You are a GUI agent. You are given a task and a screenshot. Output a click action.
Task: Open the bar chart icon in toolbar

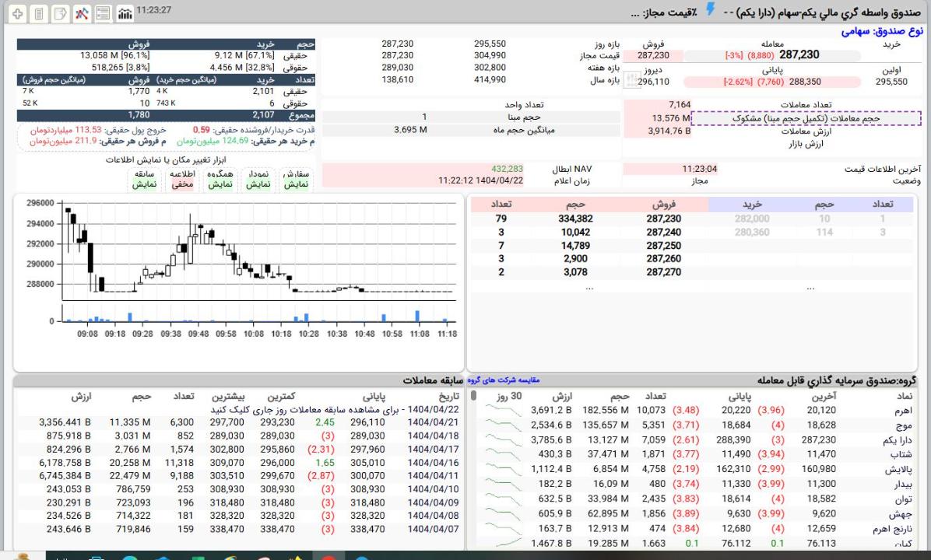point(124,15)
